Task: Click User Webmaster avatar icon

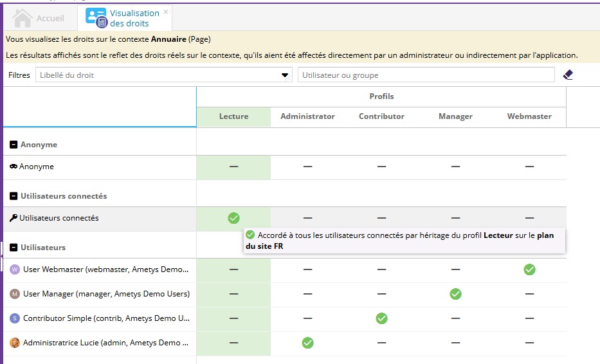Action: [15, 269]
